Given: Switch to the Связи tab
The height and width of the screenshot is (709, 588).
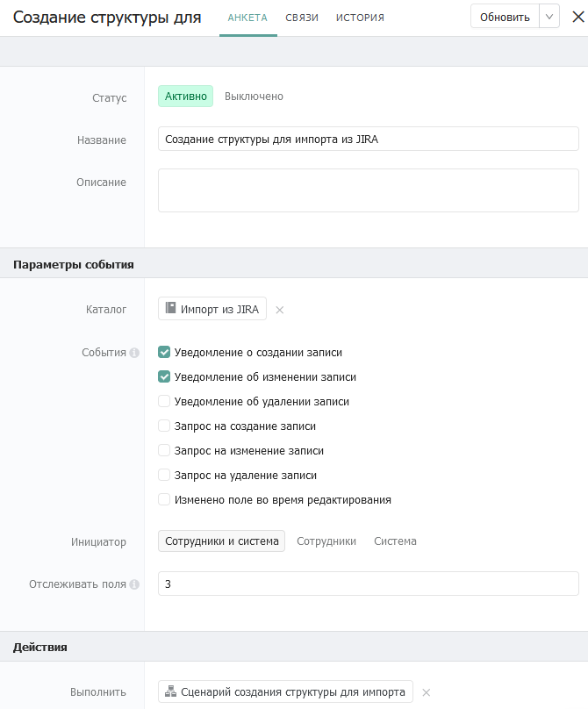Looking at the screenshot, I should [302, 18].
